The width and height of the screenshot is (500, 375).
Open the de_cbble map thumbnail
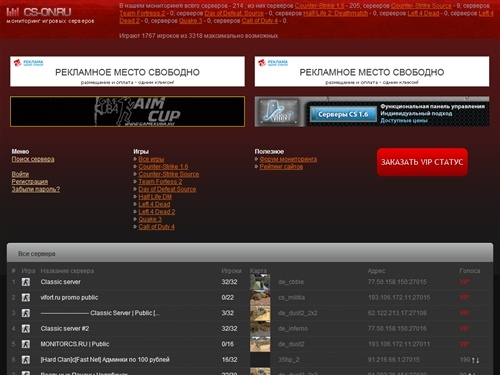click(260, 282)
